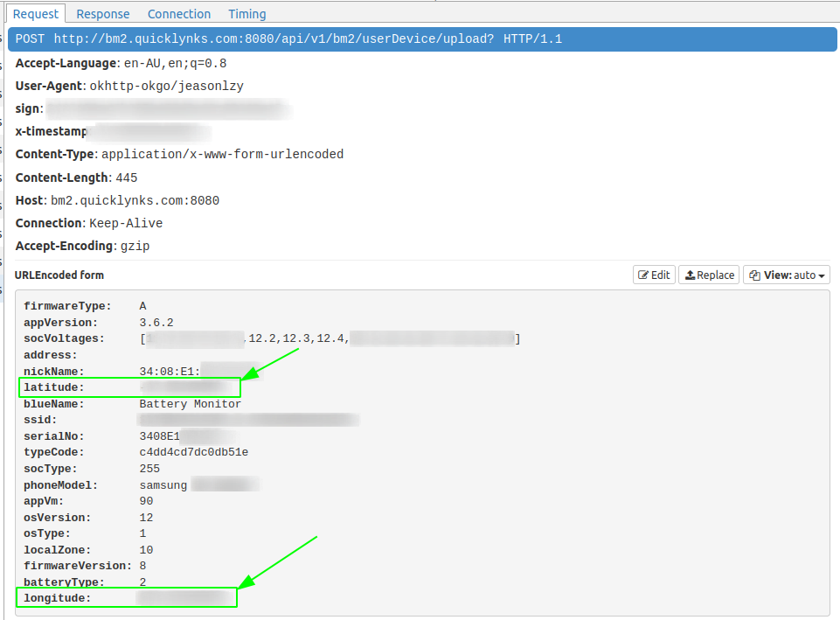This screenshot has height=620, width=840.
Task: Select the Timing tab
Action: (x=246, y=14)
